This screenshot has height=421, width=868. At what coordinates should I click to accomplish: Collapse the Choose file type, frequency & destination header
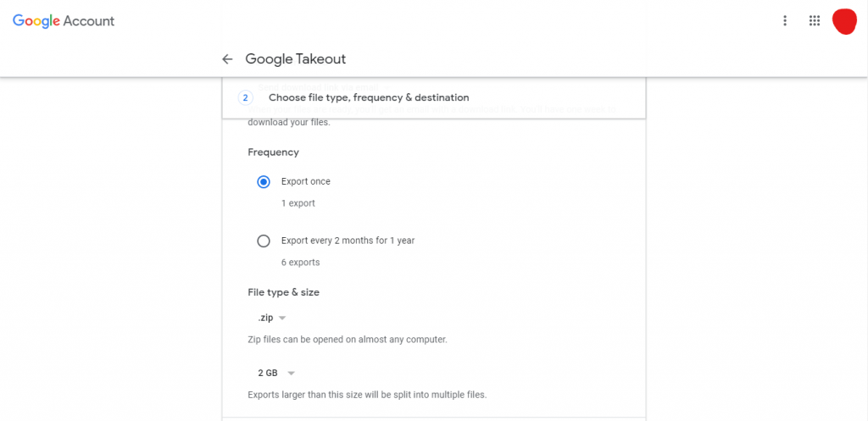(x=434, y=98)
